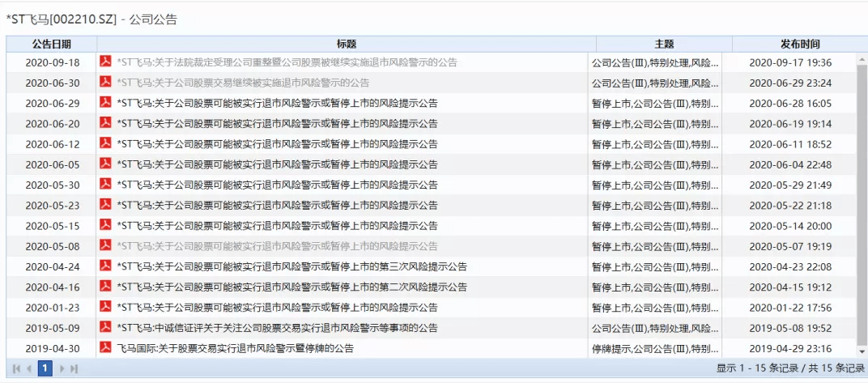The height and width of the screenshot is (383, 868).
Task: Open the risk notice title dated 2020-05-15
Action: 278,227
